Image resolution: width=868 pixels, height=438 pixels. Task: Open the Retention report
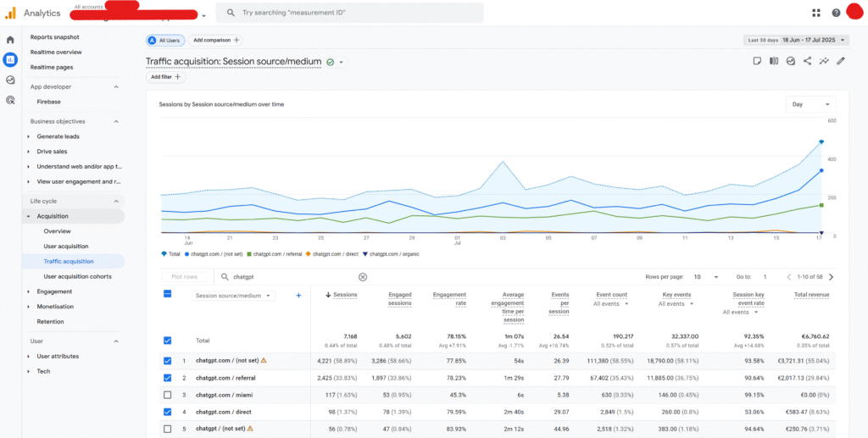coord(50,321)
